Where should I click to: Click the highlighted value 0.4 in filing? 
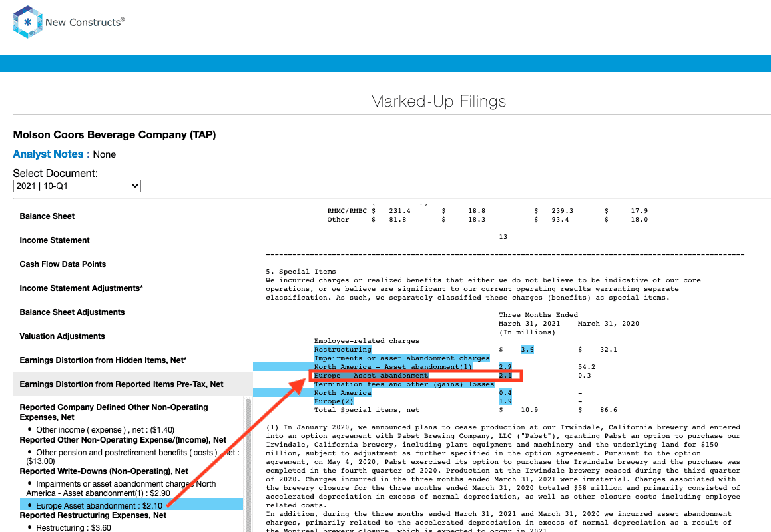tap(505, 393)
